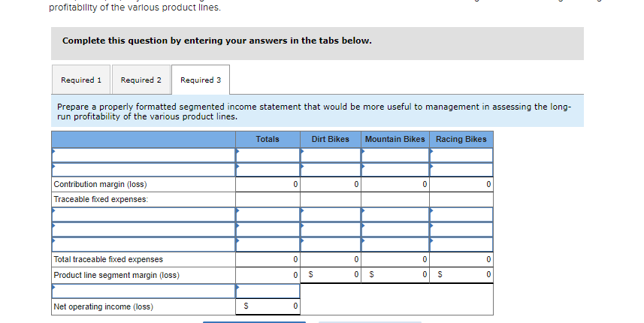Click Dirt Bikes cell directly above Contribution margin row
Screen dimensions: 644x323
tap(331, 170)
